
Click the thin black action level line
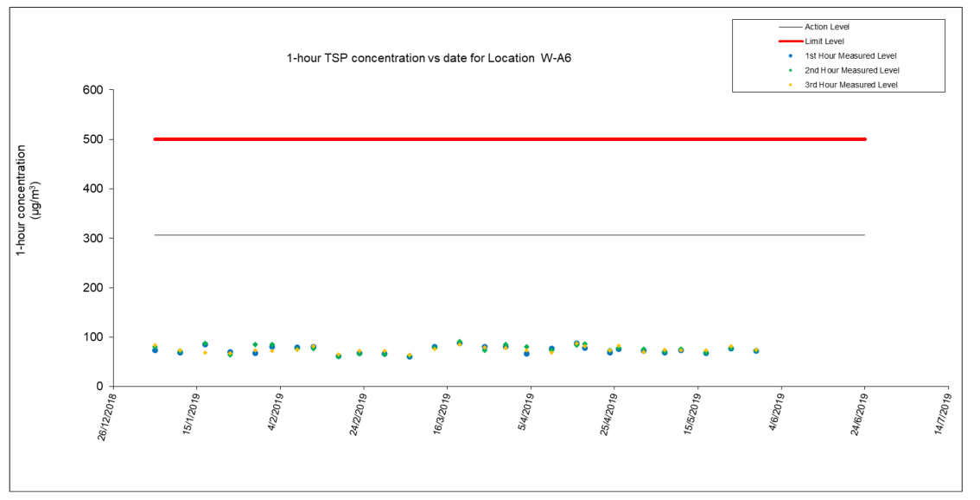(510, 234)
